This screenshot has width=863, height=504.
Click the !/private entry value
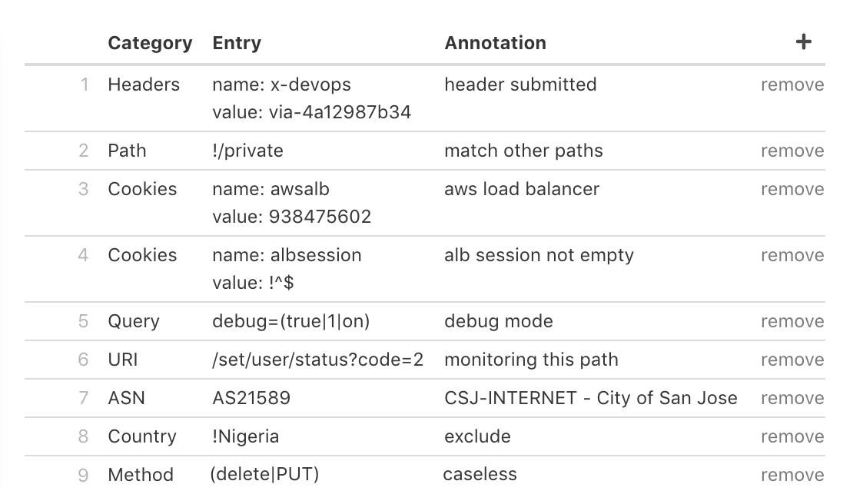[x=247, y=151]
